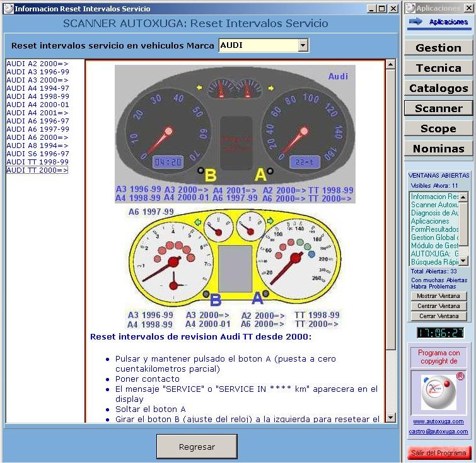This screenshot has width=476, height=463.
Task: Click the Regresar button
Action: pyautogui.click(x=197, y=447)
